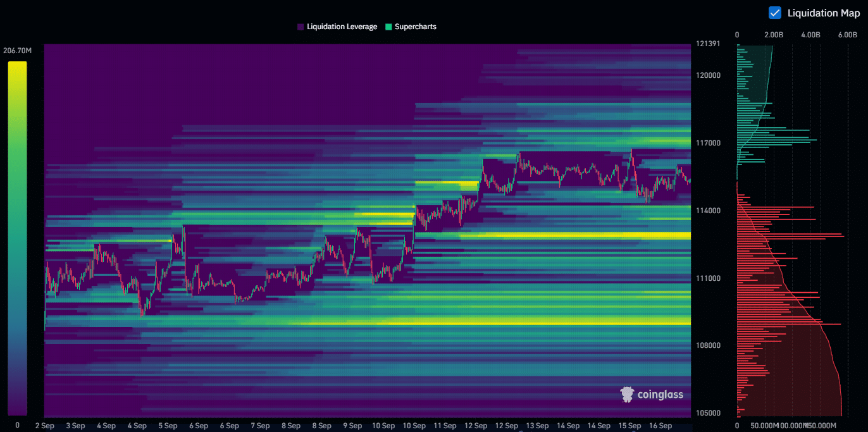Image resolution: width=868 pixels, height=432 pixels.
Task: Uncheck the Liquidation Map checkbox
Action: 774,13
